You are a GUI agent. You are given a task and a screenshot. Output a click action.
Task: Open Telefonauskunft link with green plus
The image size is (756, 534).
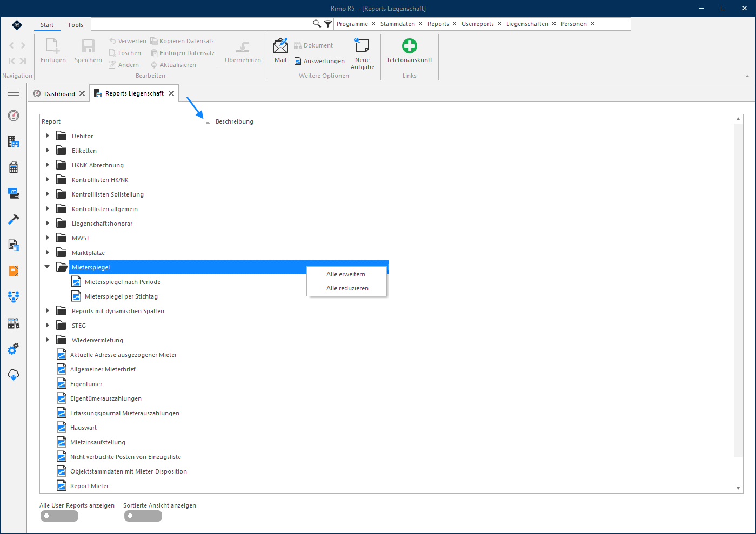tap(409, 51)
